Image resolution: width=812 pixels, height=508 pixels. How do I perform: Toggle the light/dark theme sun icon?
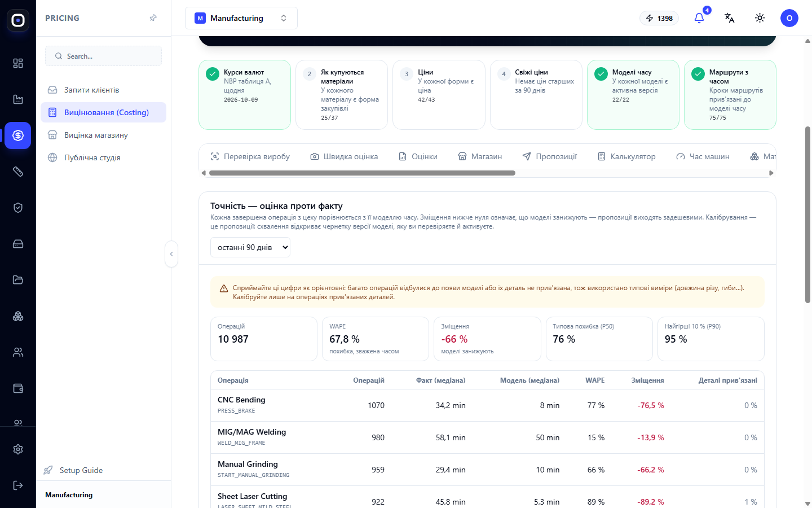(760, 18)
